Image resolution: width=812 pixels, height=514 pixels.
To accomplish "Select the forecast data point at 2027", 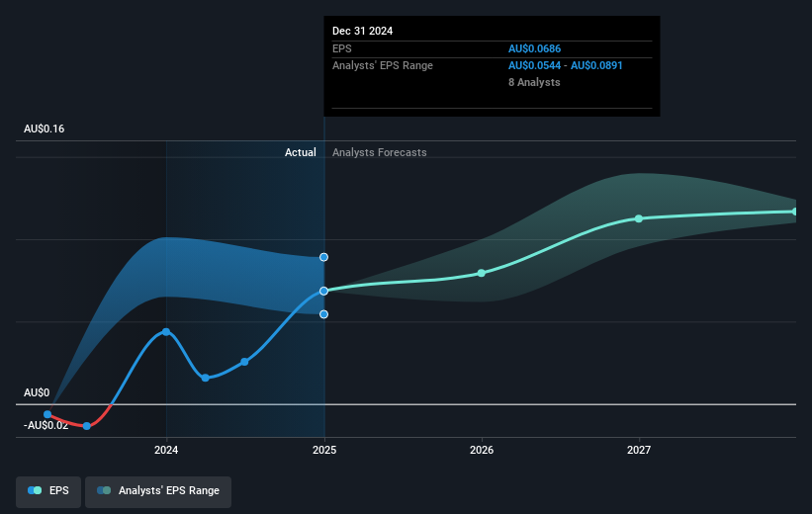I will [x=639, y=218].
